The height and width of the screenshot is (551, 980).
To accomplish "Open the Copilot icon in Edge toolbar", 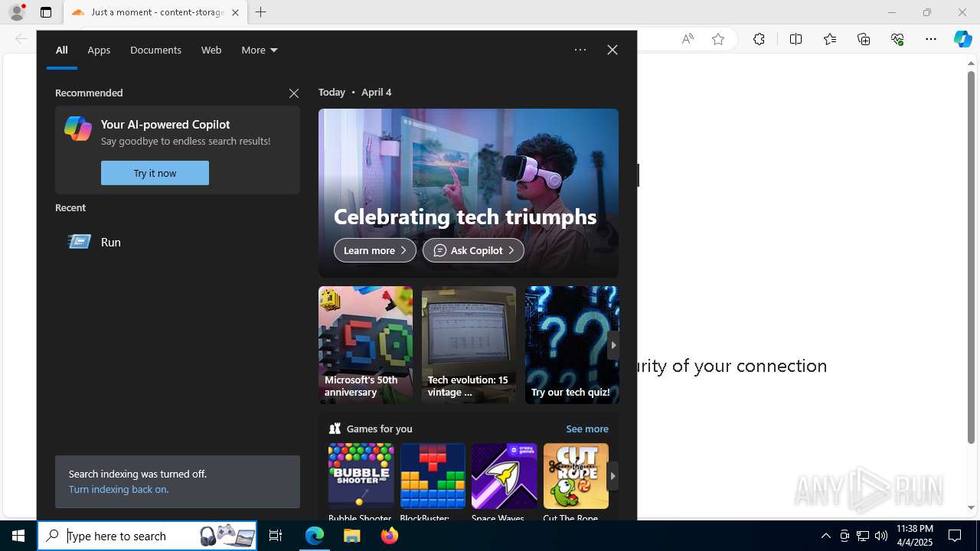I will point(962,39).
